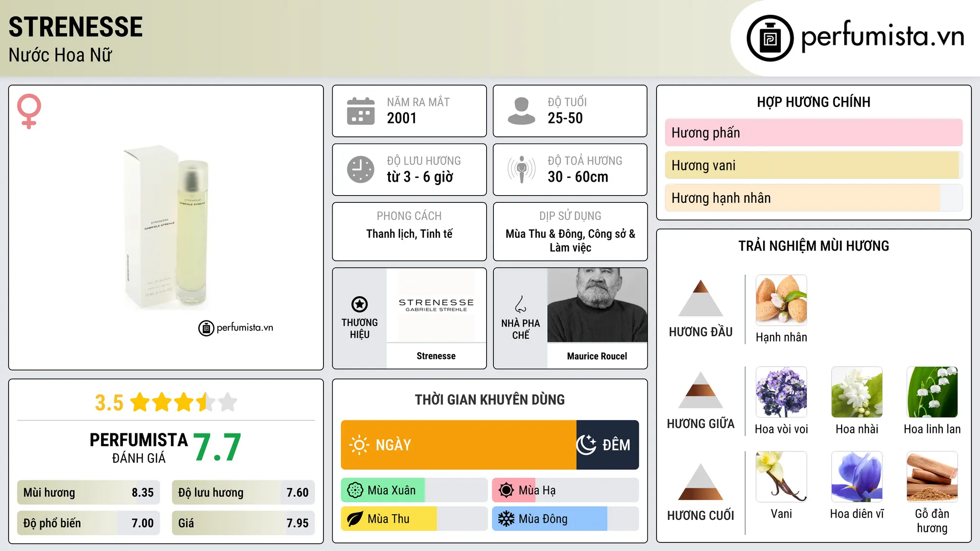
Task: Click the flower icon for Mùa Xuân
Action: click(355, 490)
